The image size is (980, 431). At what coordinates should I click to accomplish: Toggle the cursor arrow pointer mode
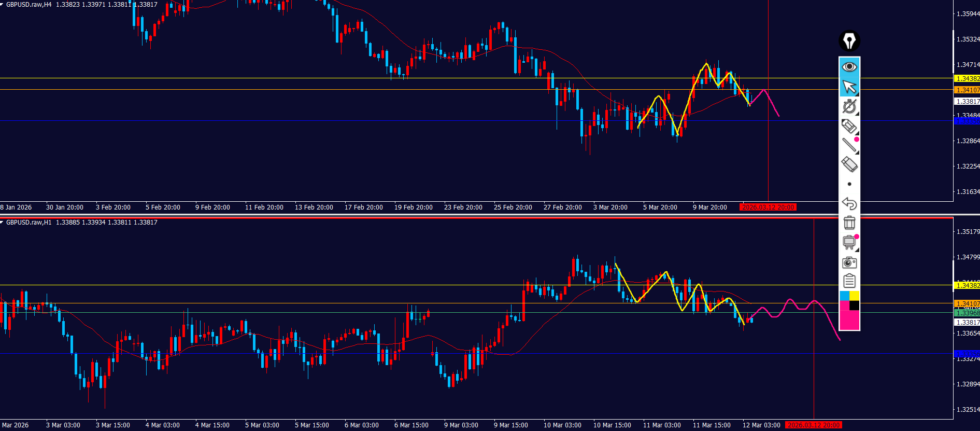pyautogui.click(x=849, y=87)
